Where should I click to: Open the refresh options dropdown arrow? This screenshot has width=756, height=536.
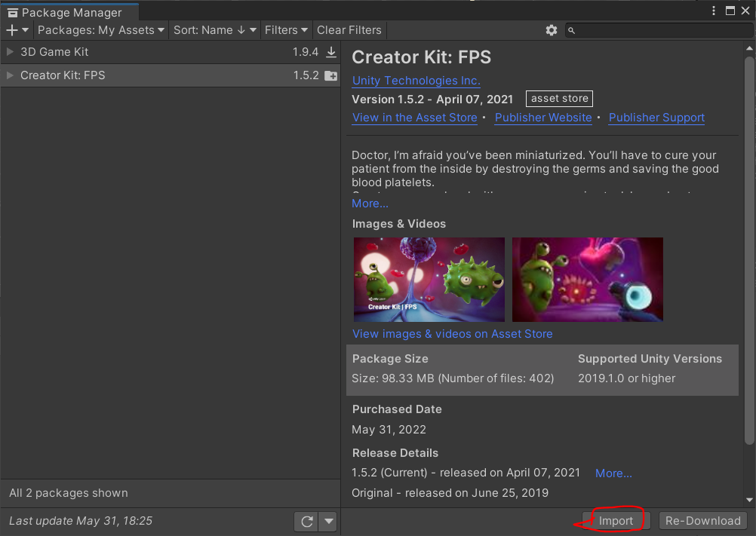(x=329, y=521)
